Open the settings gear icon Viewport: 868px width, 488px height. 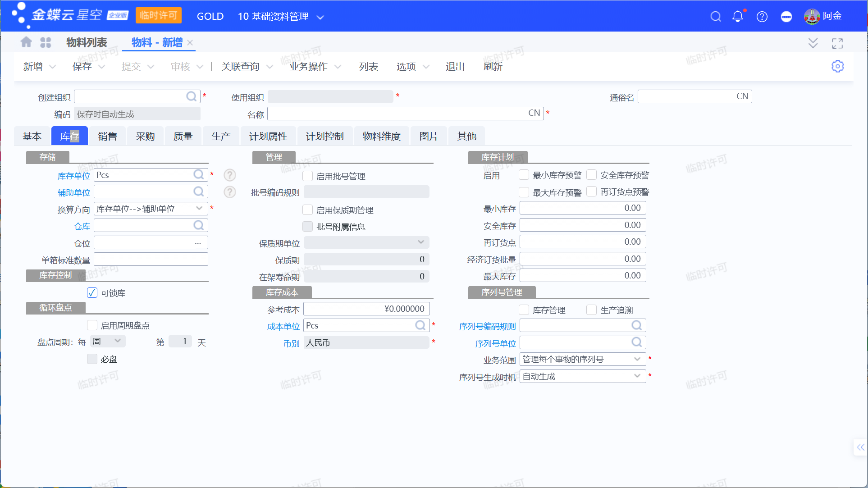tap(837, 66)
